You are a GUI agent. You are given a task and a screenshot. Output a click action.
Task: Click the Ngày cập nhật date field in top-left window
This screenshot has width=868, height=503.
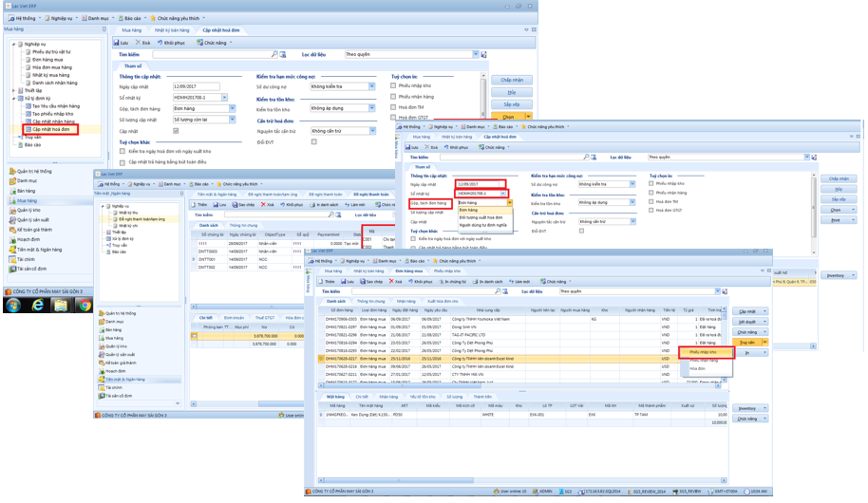(x=196, y=86)
